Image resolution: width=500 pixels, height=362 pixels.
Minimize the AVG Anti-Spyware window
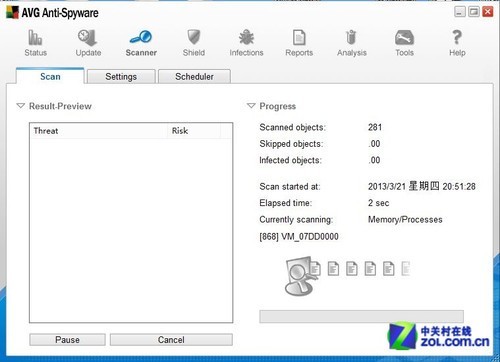click(x=460, y=12)
